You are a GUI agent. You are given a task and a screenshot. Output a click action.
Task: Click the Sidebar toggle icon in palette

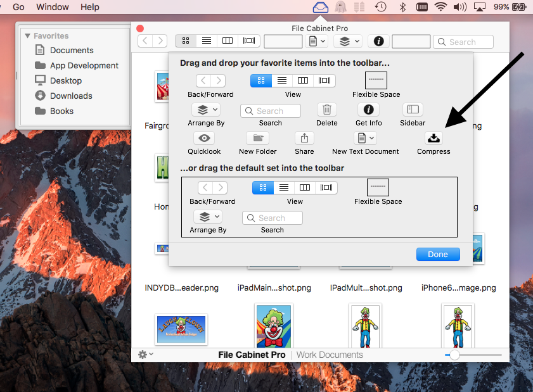click(x=413, y=110)
